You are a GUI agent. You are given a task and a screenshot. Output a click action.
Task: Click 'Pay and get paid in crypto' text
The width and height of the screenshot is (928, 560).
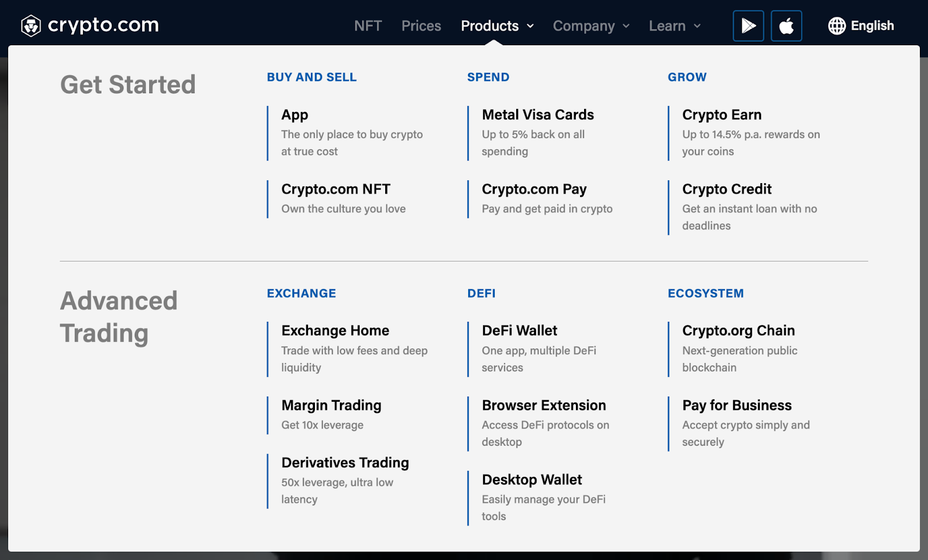point(547,209)
